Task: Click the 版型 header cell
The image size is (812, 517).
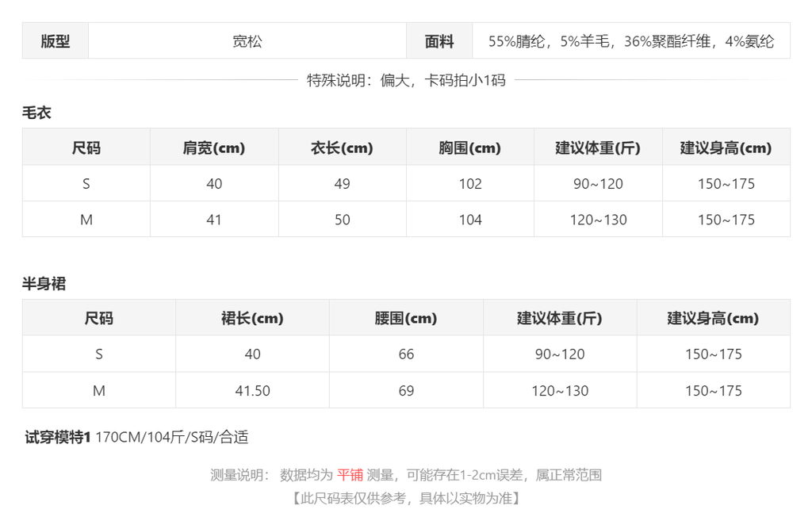Action: tap(56, 41)
